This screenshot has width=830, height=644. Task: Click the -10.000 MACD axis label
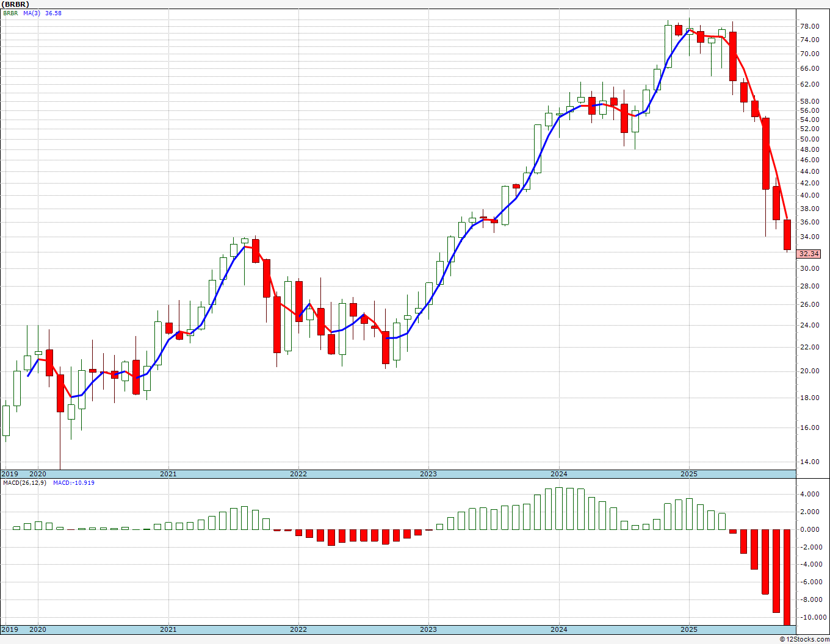tap(809, 617)
